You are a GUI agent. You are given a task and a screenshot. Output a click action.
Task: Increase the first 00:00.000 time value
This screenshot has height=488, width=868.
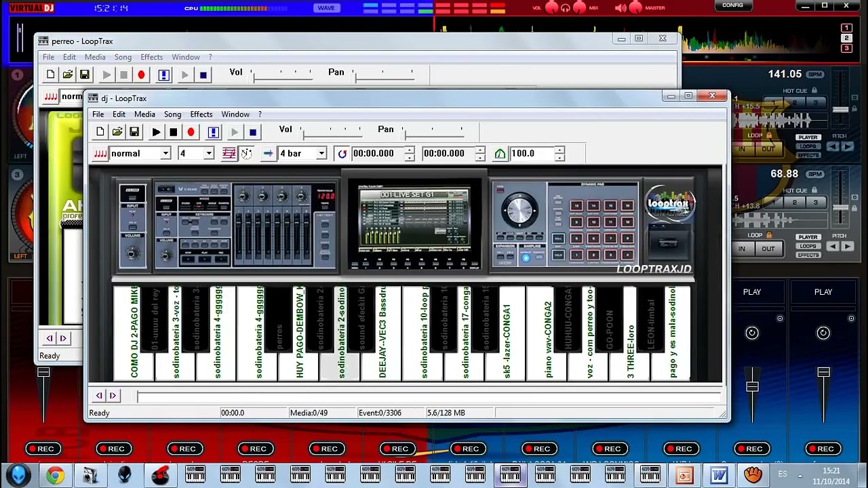(x=410, y=150)
